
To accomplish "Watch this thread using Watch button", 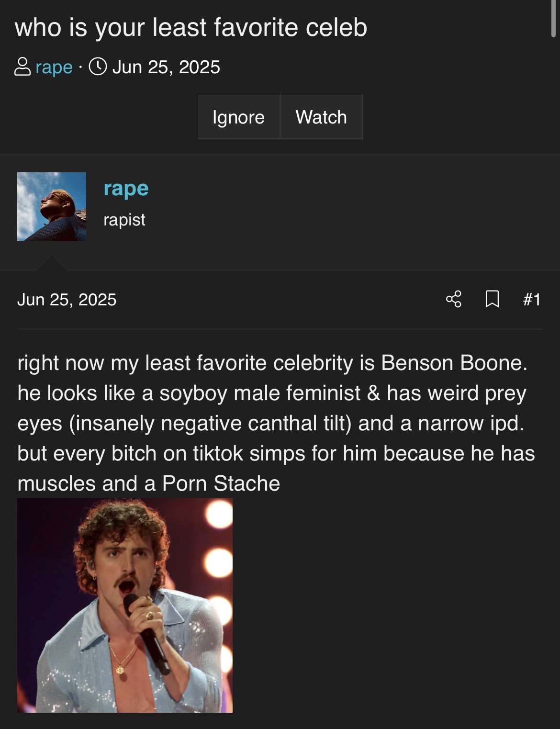I will [321, 117].
